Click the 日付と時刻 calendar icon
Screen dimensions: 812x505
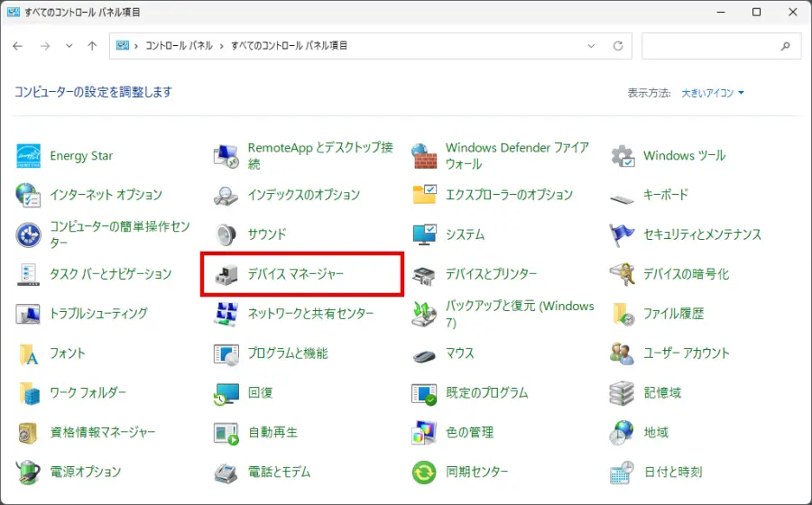tap(622, 472)
